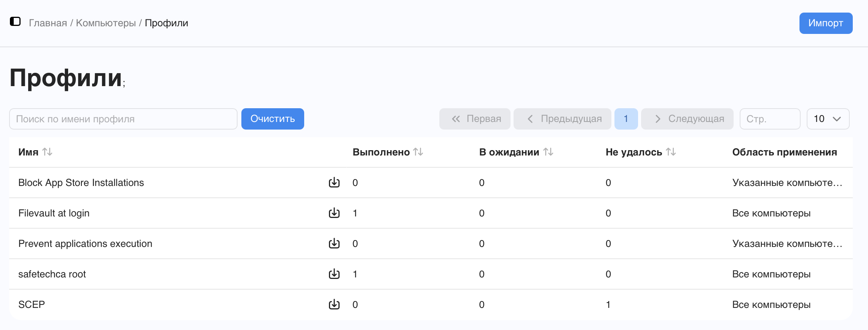Viewport: 868px width, 330px height.
Task: Click Все компьютеры in SCEP row
Action: 771,304
